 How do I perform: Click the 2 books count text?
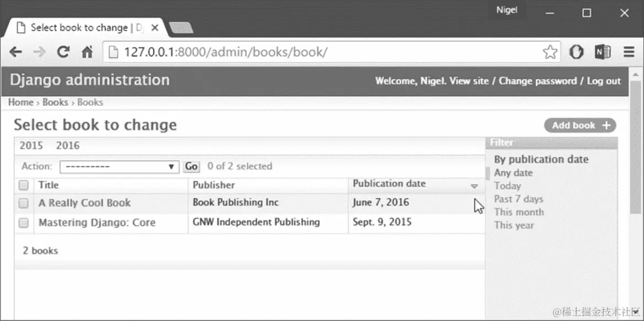(x=40, y=251)
